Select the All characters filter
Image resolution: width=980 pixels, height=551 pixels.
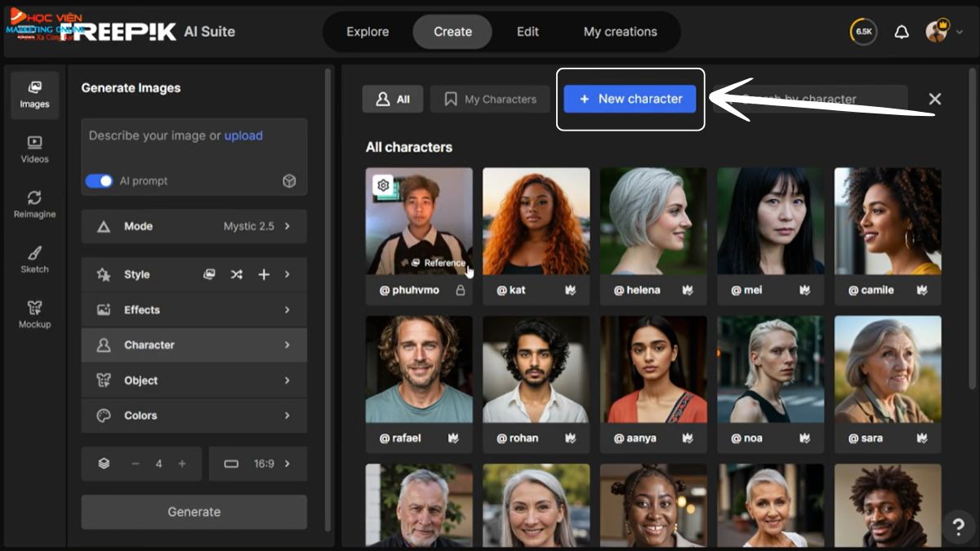393,99
